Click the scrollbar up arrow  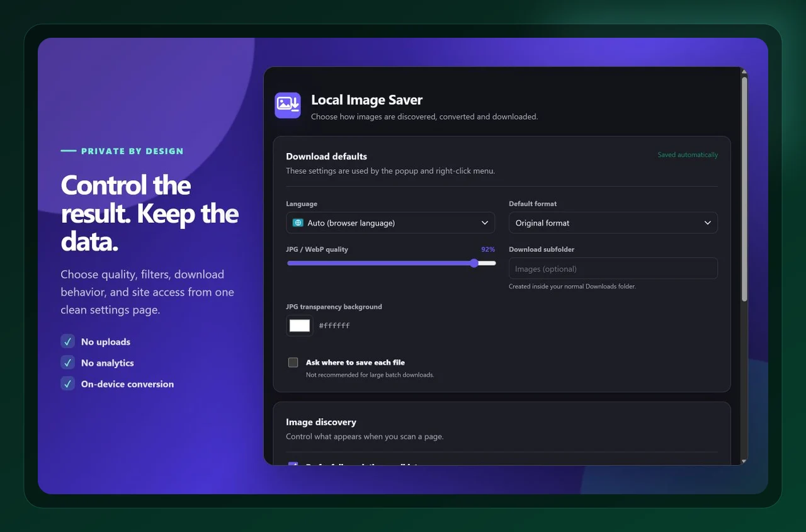pyautogui.click(x=744, y=72)
